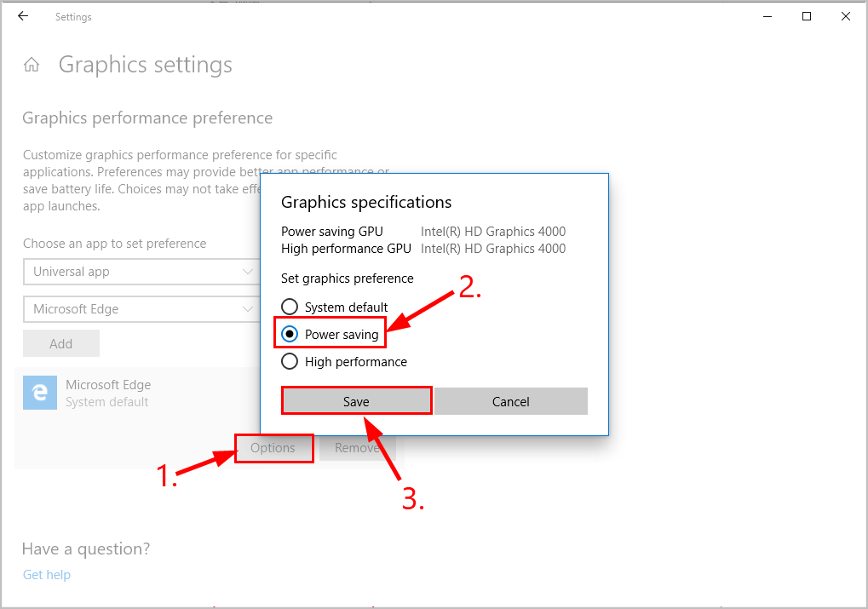Close the Settings window

pos(845,17)
